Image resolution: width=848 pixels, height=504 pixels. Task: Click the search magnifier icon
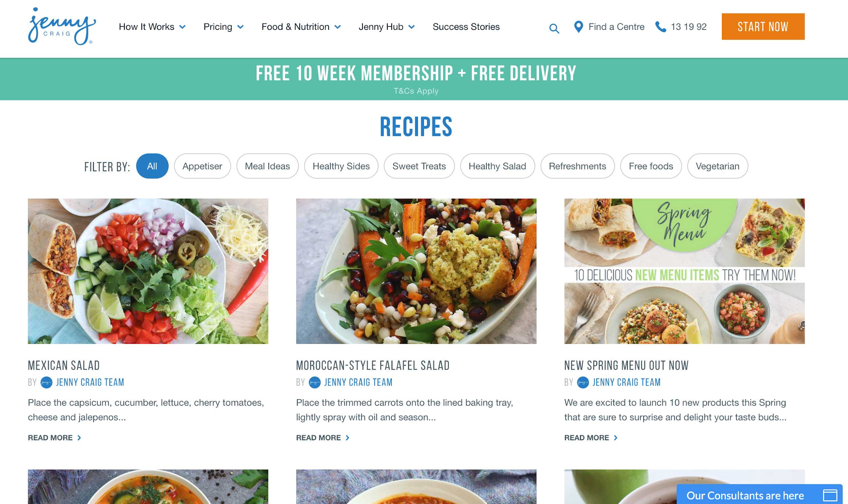pyautogui.click(x=554, y=28)
